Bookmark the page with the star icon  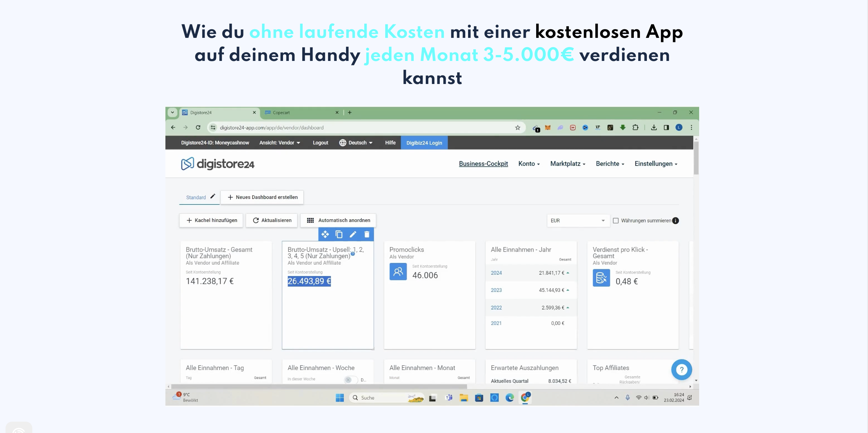(518, 128)
